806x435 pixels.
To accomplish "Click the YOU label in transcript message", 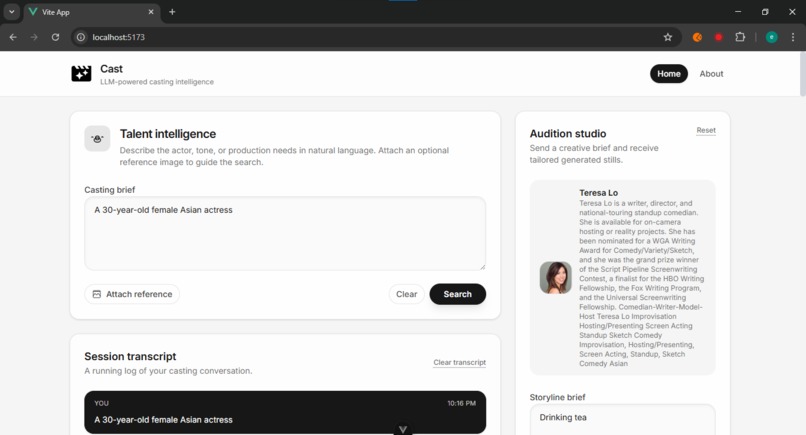I will (x=101, y=403).
